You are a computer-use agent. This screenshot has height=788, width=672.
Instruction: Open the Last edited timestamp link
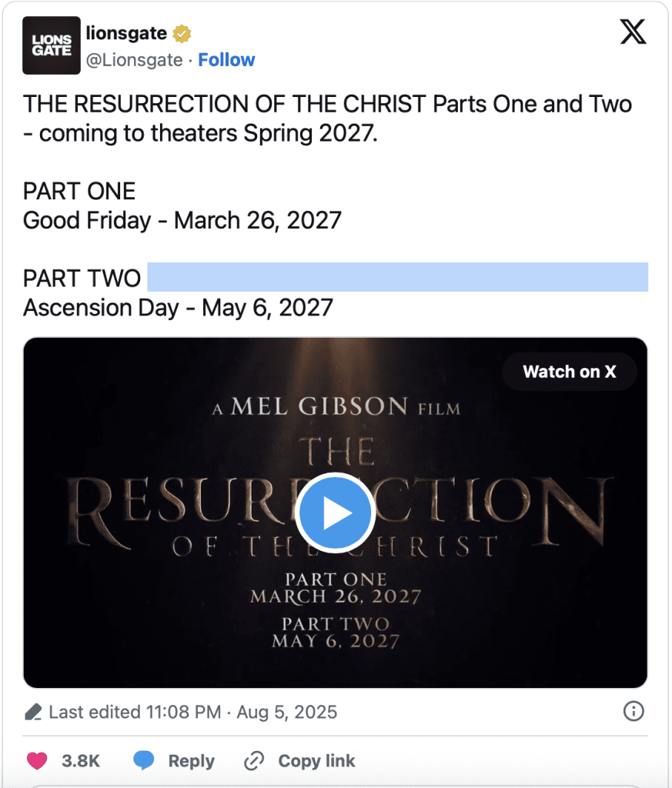point(192,712)
